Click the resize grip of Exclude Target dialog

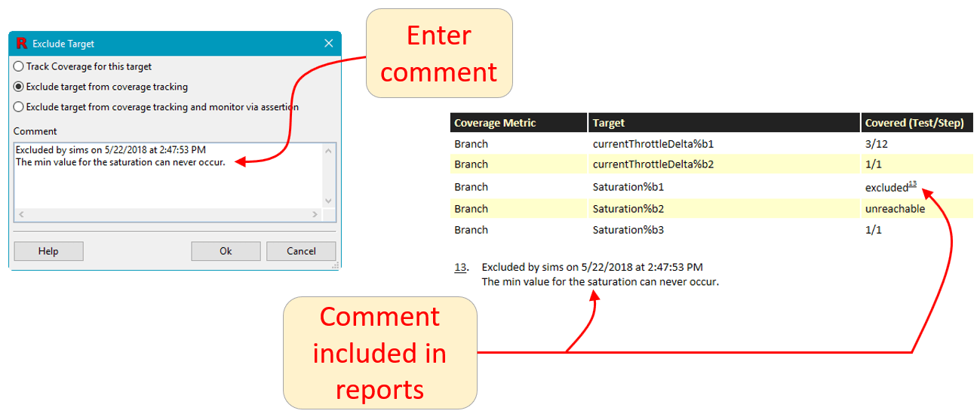point(336,265)
